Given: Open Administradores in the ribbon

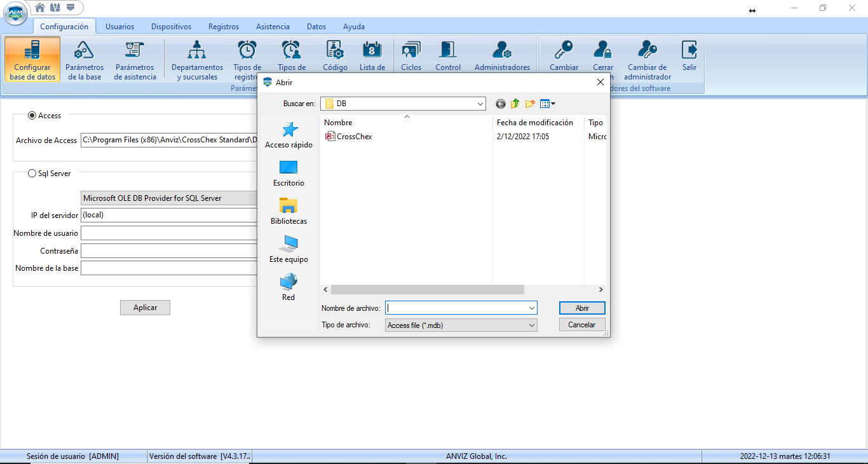Looking at the screenshot, I should click(502, 56).
